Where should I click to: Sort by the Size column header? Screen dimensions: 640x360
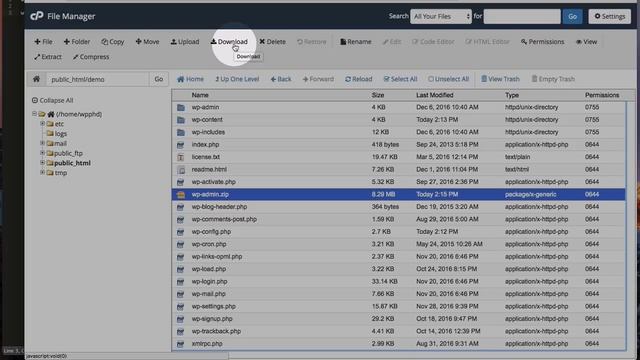[x=378, y=95]
